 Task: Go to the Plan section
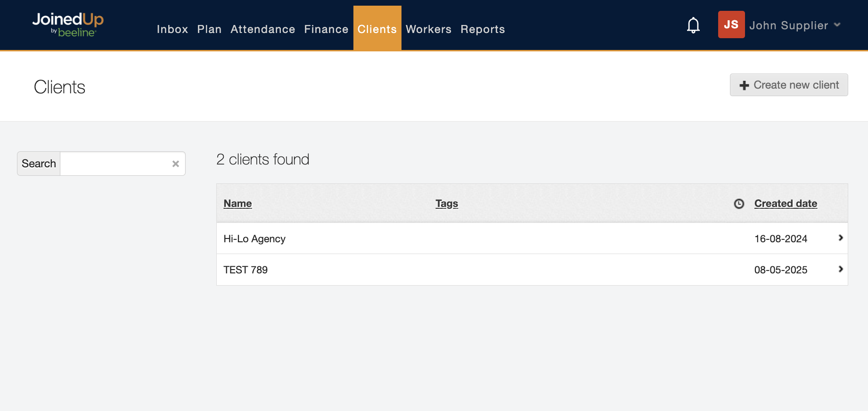click(x=209, y=29)
